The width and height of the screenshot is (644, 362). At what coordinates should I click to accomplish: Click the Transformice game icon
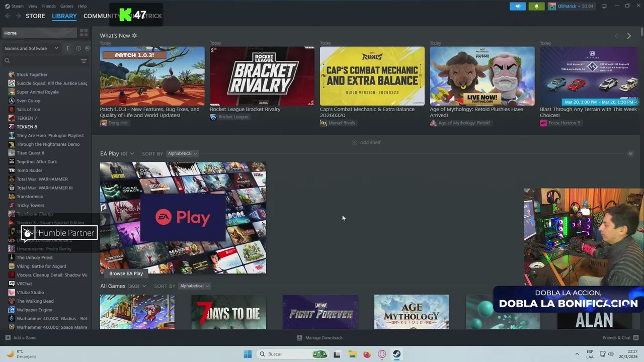point(12,197)
